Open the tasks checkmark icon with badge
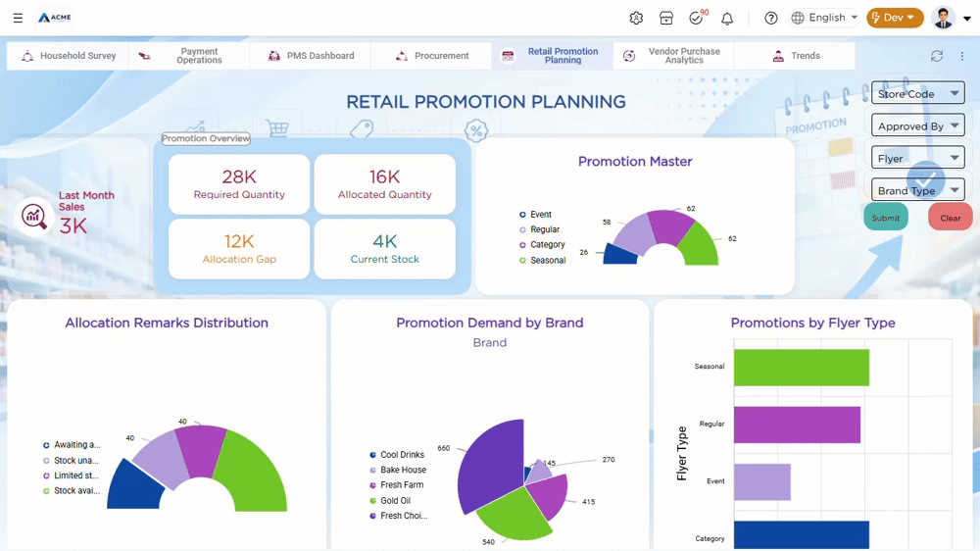 (x=697, y=18)
